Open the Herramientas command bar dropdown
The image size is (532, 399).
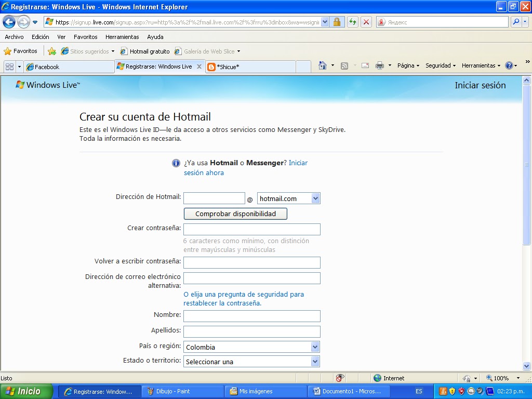pyautogui.click(x=481, y=65)
